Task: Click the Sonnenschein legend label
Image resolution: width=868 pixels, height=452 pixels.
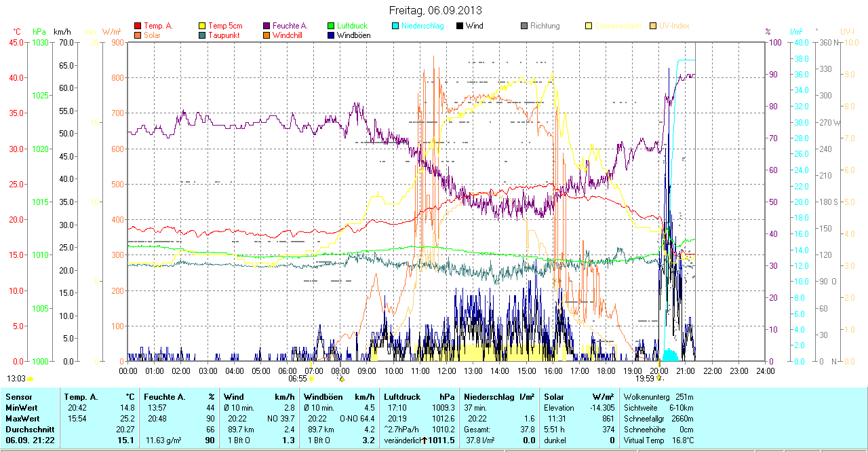Action: [x=616, y=26]
